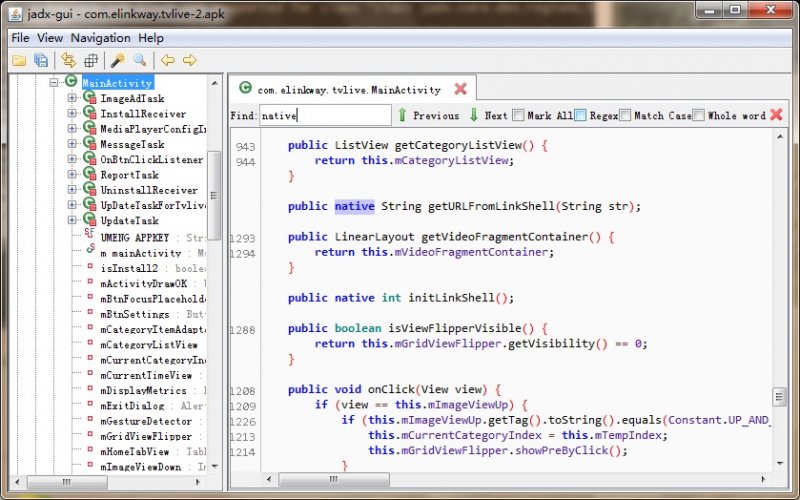Screen dimensions: 800x500
Task: Expand the OnBtnClickListener tree node
Action: tap(72, 159)
